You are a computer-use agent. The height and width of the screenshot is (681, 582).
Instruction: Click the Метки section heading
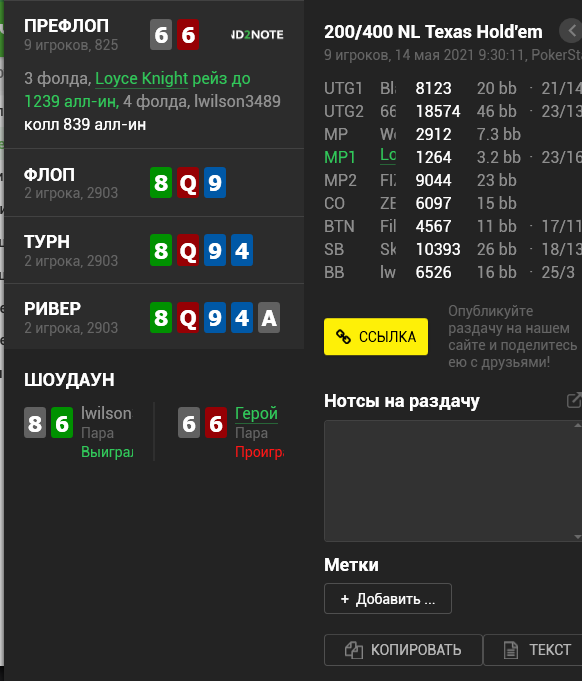pos(351,565)
